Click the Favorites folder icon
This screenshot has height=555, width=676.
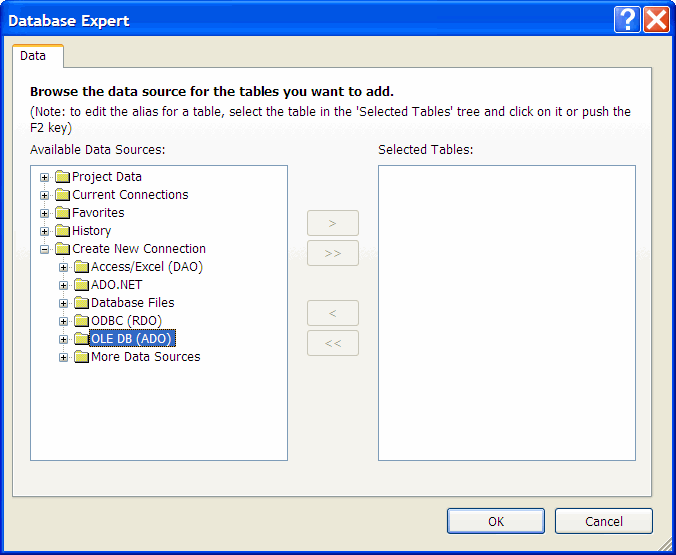[x=62, y=213]
